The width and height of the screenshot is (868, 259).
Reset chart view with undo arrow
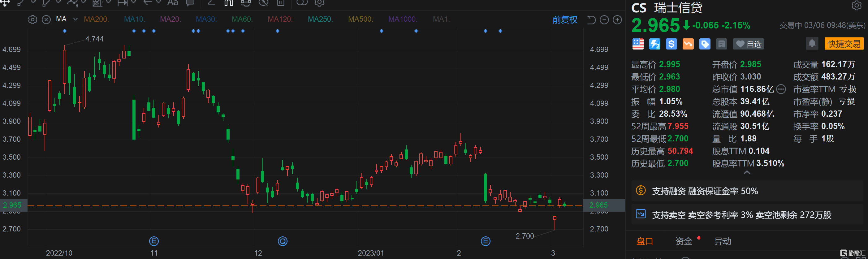pyautogui.click(x=591, y=20)
